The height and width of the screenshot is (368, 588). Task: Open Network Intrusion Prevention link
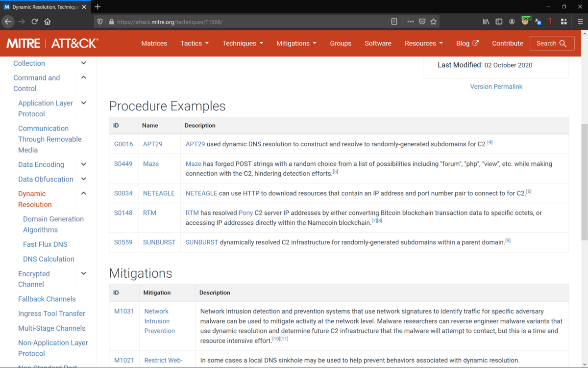160,321
